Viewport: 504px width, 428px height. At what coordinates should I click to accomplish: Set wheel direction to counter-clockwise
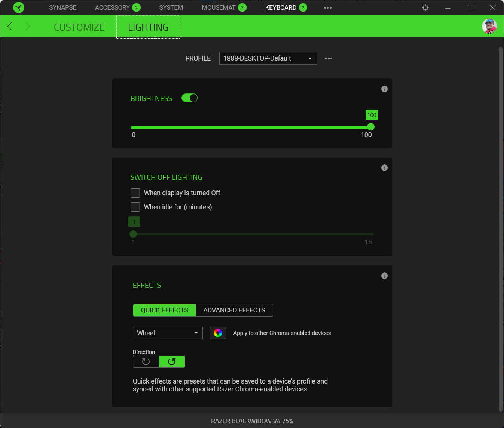tap(172, 361)
